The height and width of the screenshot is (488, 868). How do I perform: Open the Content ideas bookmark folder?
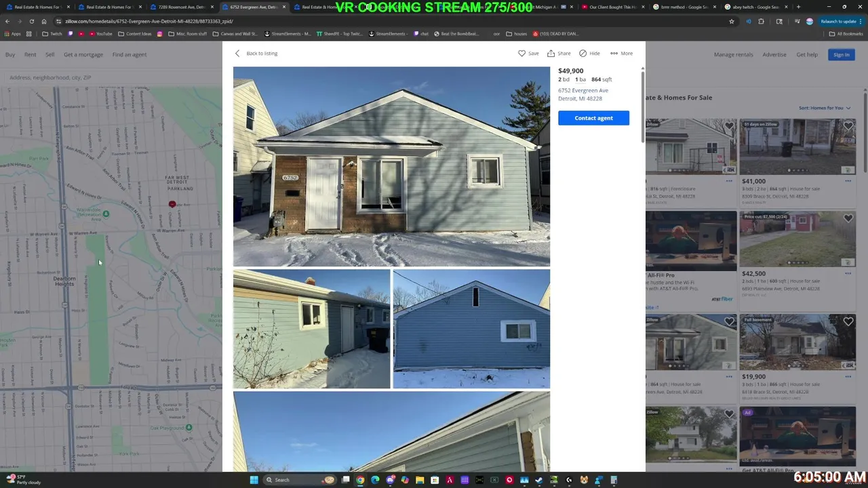[135, 33]
